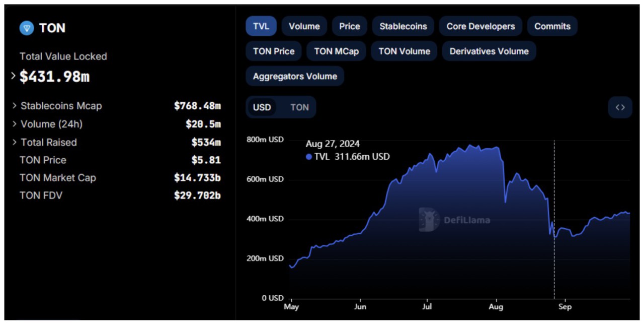View the TON MCap tab

336,51
